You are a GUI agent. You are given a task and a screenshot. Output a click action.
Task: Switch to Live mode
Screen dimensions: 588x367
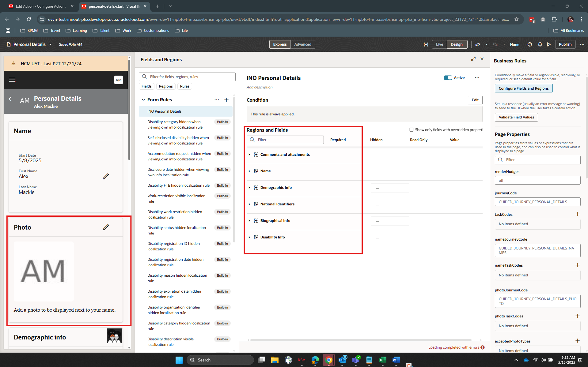coord(439,44)
